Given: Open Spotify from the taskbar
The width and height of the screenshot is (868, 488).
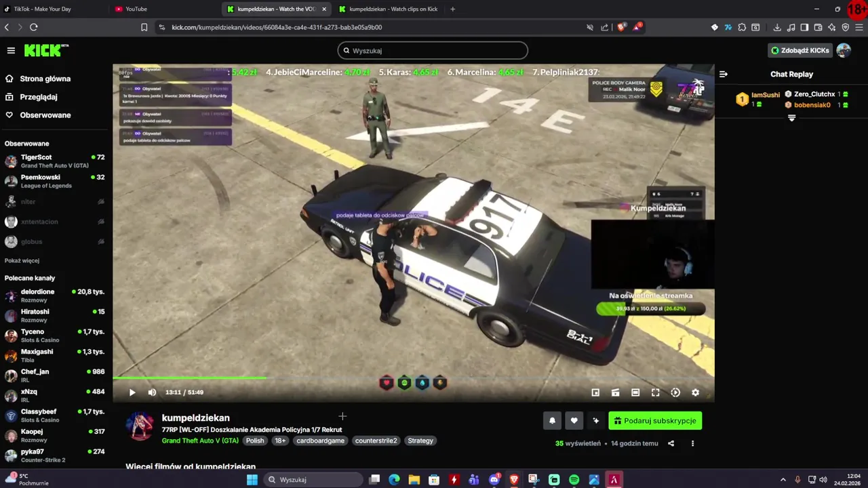Looking at the screenshot, I should pyautogui.click(x=574, y=480).
